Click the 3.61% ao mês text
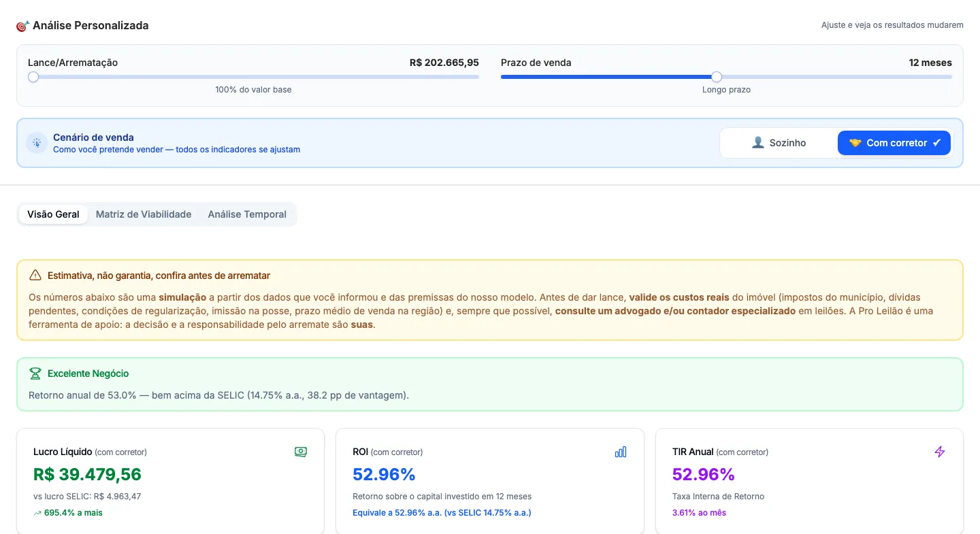This screenshot has width=980, height=534. tap(699, 513)
